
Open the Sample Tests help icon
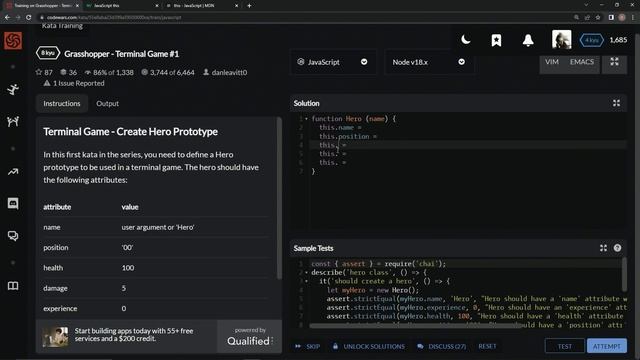[617, 248]
